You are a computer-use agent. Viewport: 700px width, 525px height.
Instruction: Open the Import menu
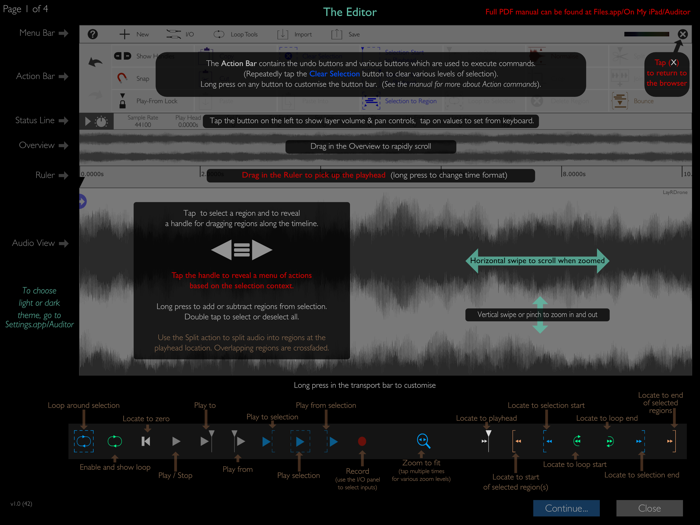294,34
